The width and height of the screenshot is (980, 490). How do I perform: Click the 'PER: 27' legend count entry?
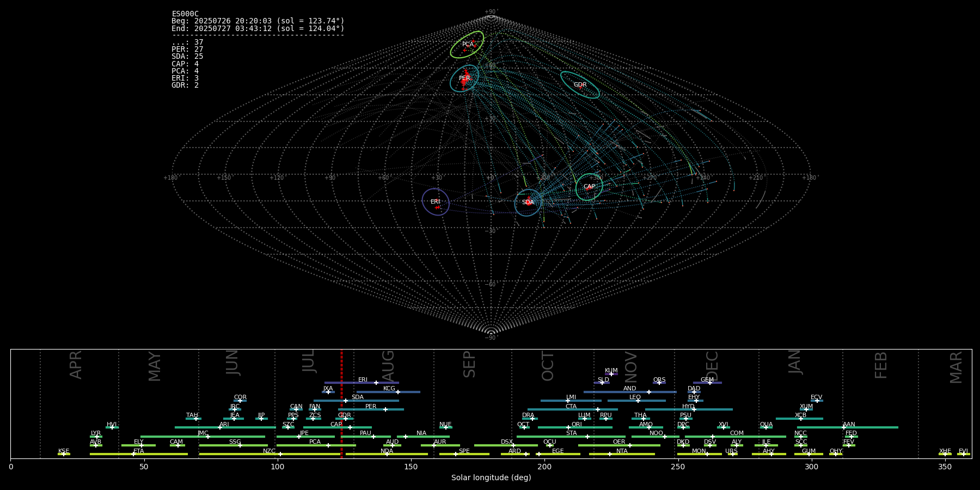click(x=187, y=50)
